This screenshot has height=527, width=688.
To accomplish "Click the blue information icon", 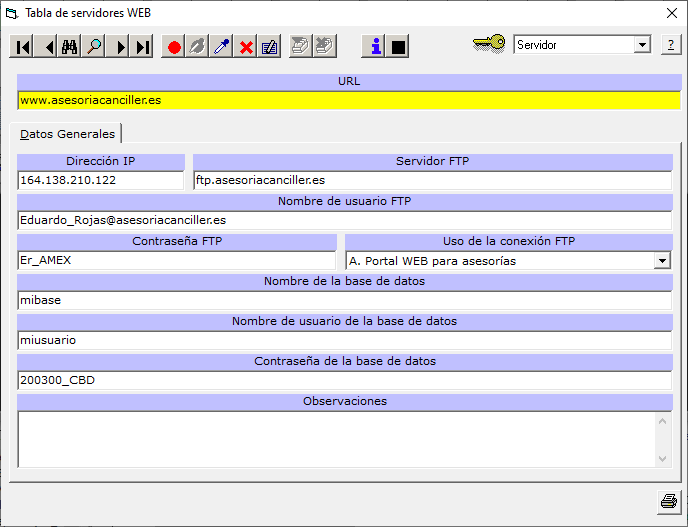I will [375, 47].
